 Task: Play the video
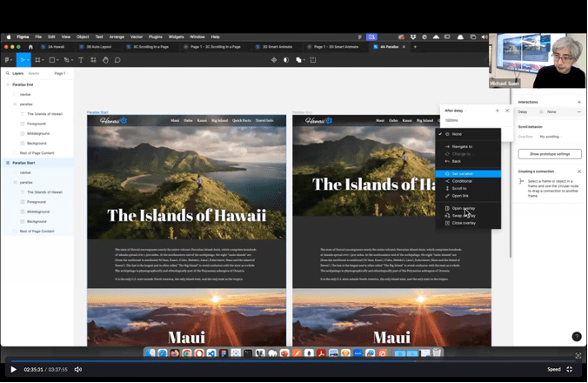[13, 369]
